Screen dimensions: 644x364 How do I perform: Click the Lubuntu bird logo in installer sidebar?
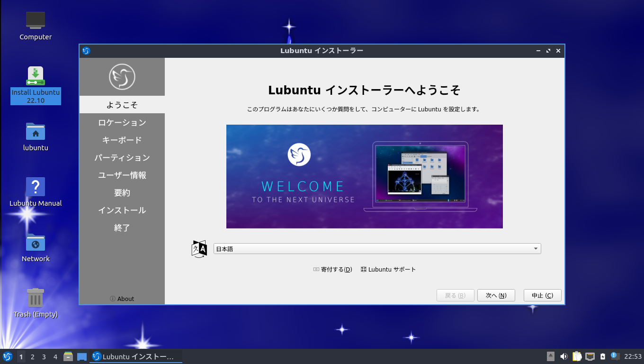[x=122, y=77]
